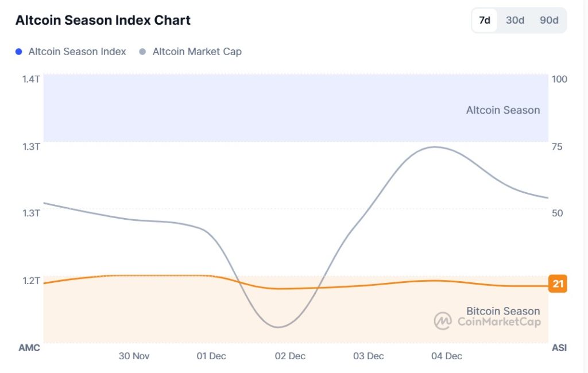Toggle the Altcoin Season Index series visibility
The width and height of the screenshot is (588, 373).
tap(78, 52)
